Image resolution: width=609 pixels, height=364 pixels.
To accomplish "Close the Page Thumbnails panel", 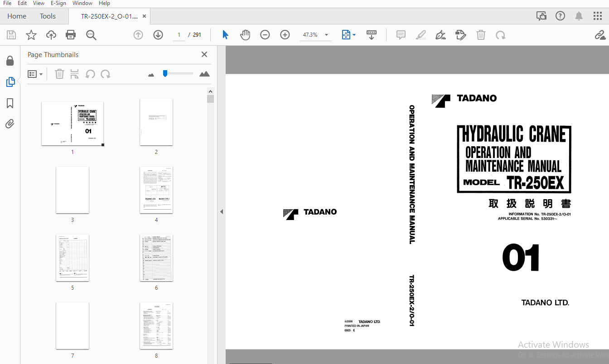I will [204, 54].
